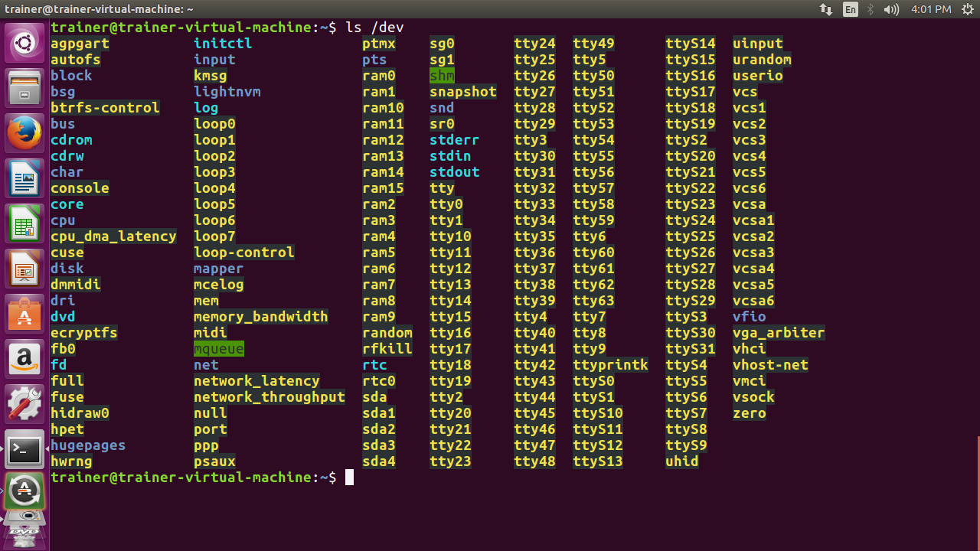
Task: Click the terminal window title text
Action: coord(99,9)
